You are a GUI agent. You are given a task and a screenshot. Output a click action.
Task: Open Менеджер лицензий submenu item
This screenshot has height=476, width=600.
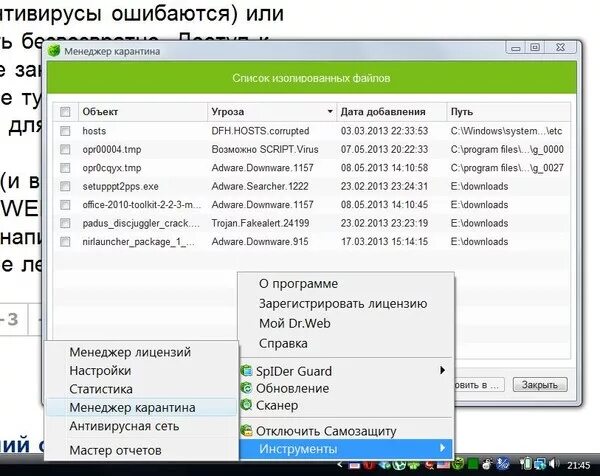[130, 352]
